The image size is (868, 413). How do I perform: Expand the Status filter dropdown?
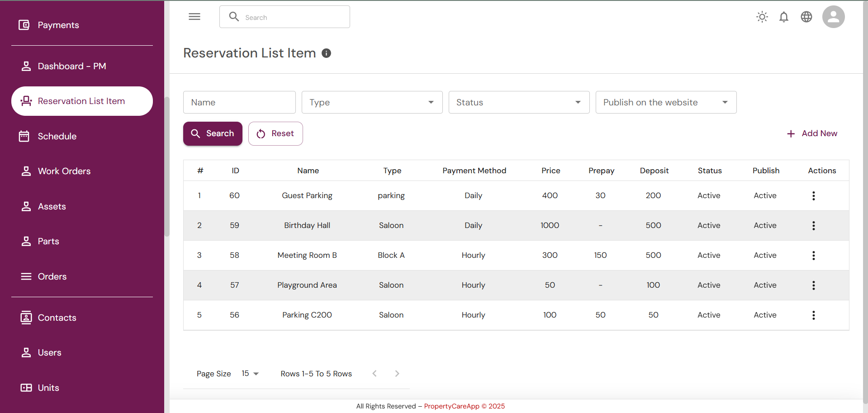tap(519, 102)
